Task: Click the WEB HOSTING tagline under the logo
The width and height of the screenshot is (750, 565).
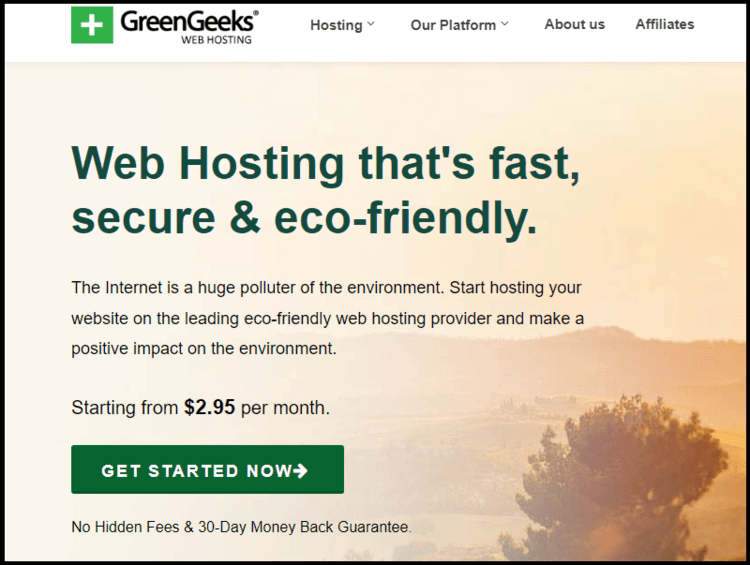Action: click(x=216, y=40)
